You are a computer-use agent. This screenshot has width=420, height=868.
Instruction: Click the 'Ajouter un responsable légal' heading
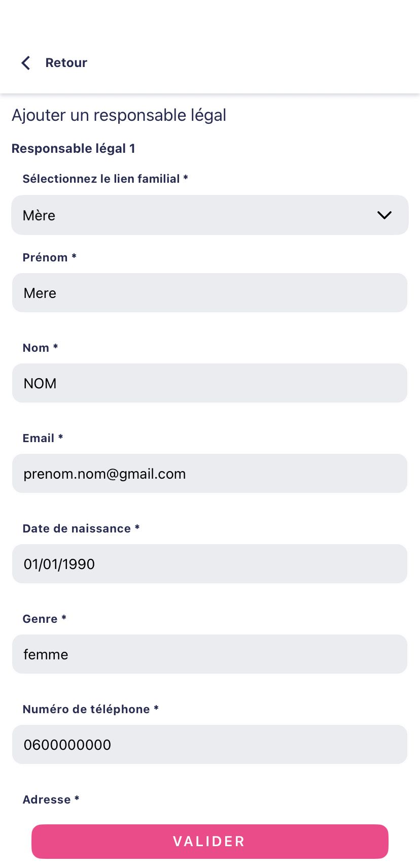pyautogui.click(x=119, y=115)
